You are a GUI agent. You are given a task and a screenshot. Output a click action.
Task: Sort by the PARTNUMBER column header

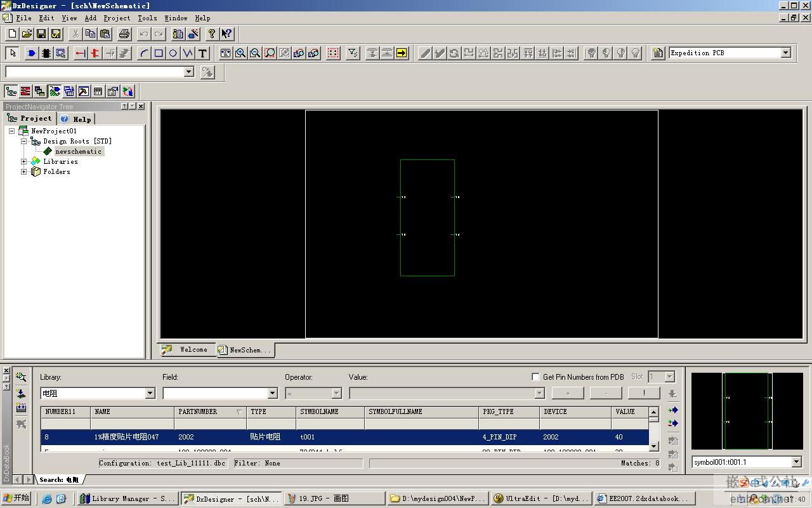click(210, 411)
